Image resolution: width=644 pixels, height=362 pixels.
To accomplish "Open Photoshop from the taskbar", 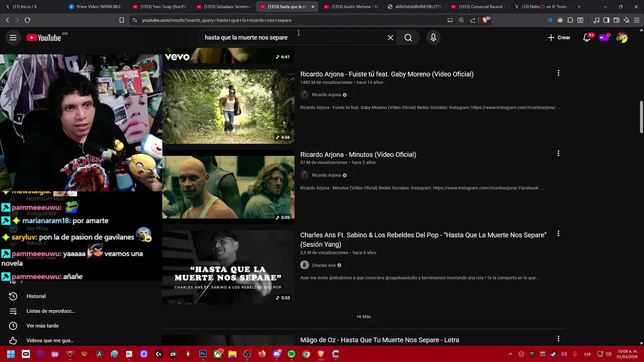I will (x=203, y=354).
